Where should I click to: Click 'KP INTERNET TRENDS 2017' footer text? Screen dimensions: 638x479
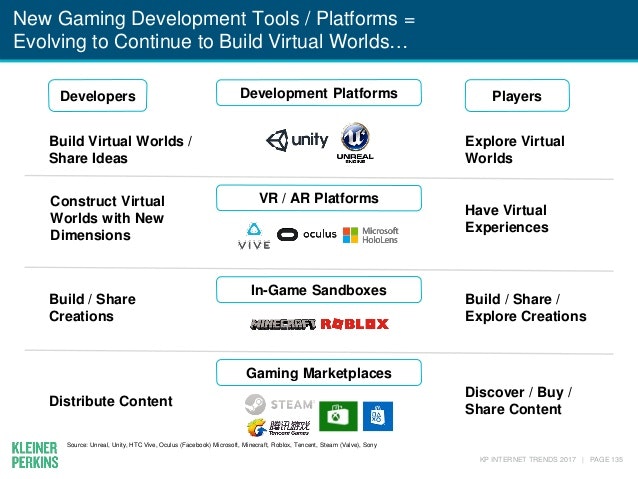point(528,459)
